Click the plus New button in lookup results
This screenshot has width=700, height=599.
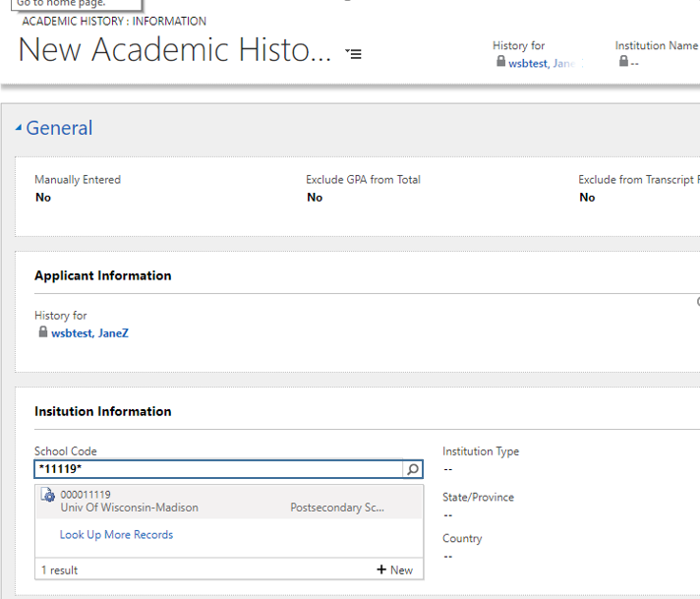click(x=394, y=569)
